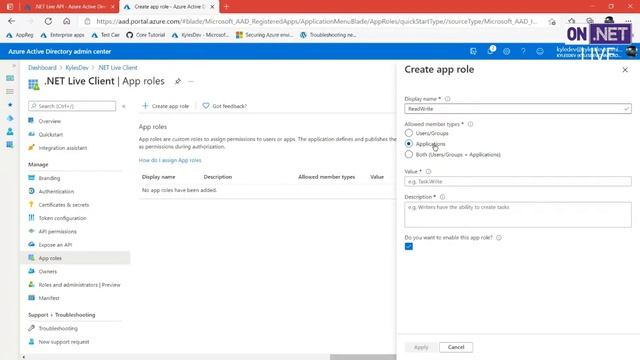Screen dimensions: 640x360
Task: Click the Certificates & secrets key icon
Action: point(31,204)
